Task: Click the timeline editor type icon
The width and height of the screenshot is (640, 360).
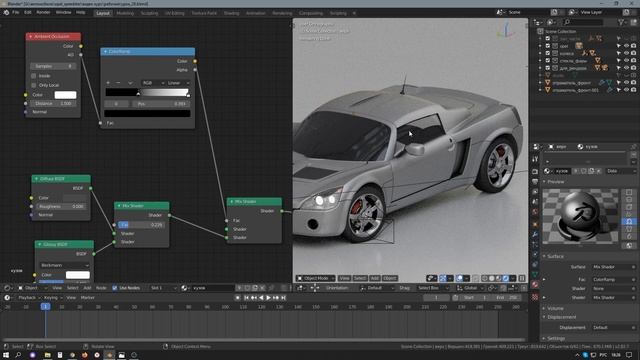Action: coord(7,298)
